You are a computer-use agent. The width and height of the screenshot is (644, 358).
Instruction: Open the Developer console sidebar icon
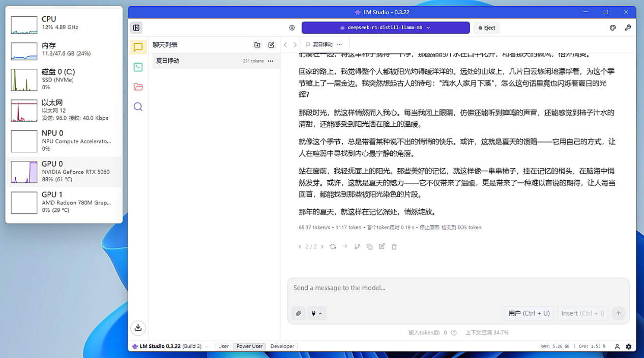(x=138, y=67)
